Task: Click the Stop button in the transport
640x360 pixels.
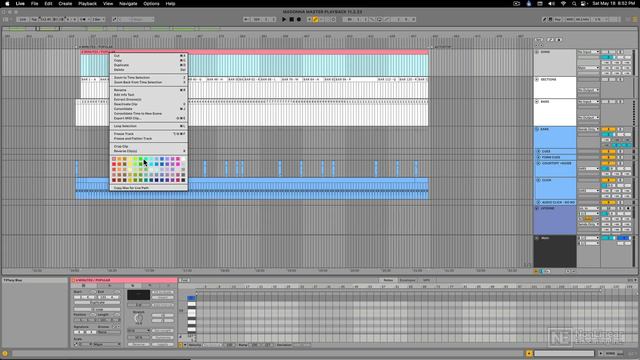Action: (291, 19)
